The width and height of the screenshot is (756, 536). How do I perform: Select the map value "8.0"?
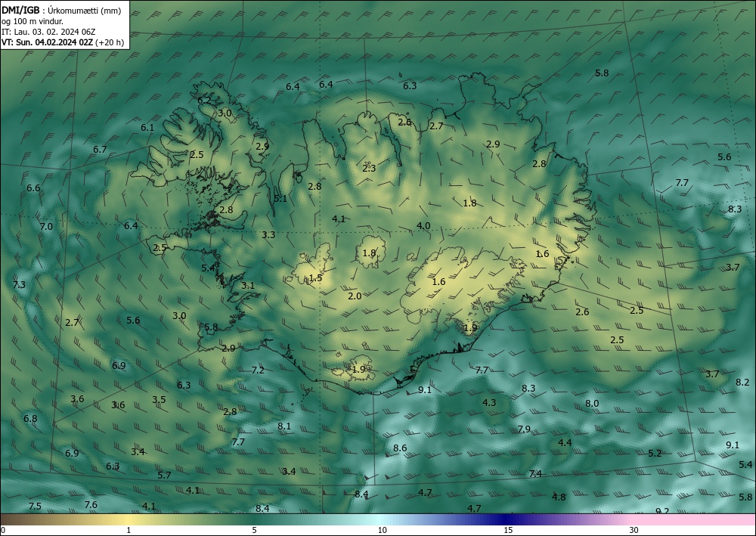592,404
